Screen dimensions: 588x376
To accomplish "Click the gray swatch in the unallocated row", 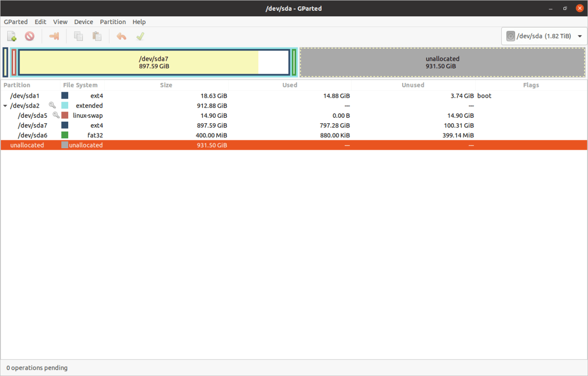I will [65, 145].
